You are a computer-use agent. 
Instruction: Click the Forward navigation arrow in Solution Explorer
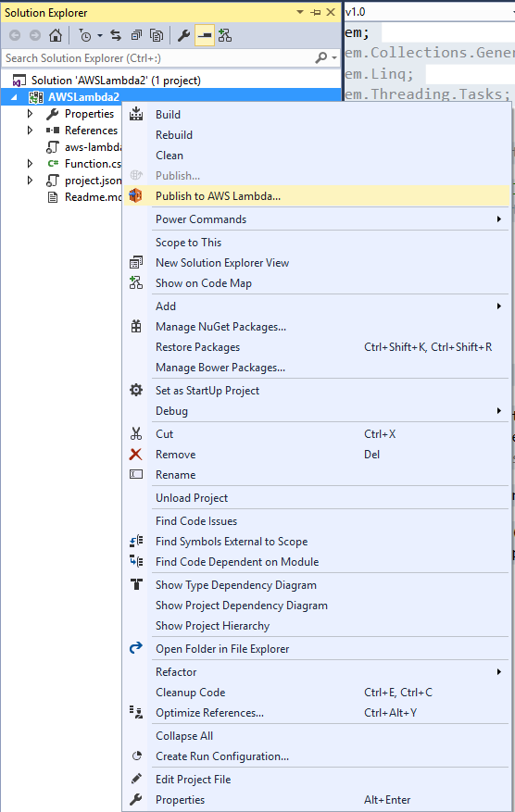point(34,35)
